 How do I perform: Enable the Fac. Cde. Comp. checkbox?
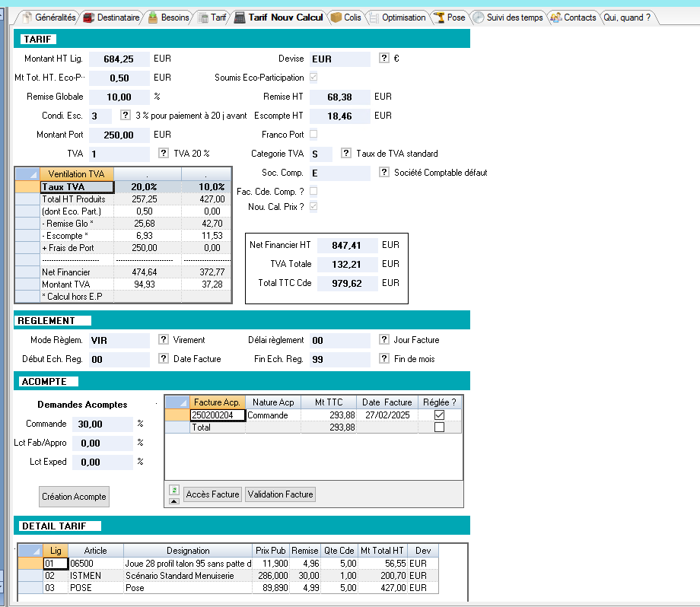pyautogui.click(x=313, y=191)
